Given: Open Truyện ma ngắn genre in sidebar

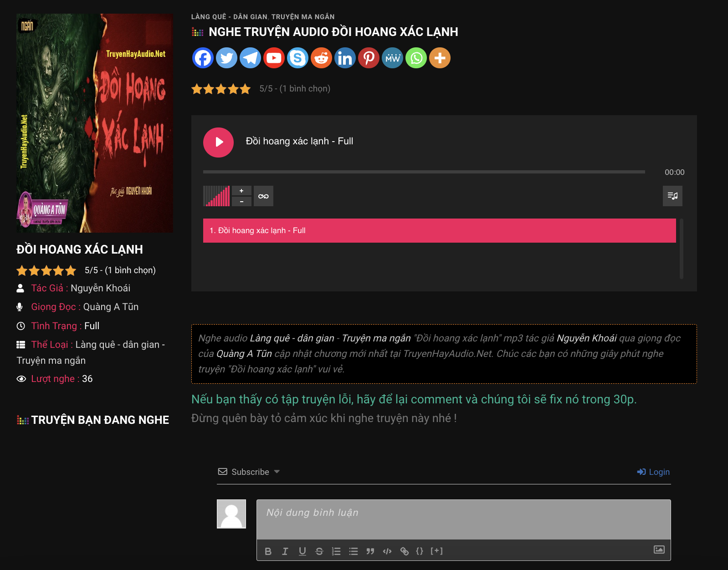Looking at the screenshot, I should click(x=51, y=361).
